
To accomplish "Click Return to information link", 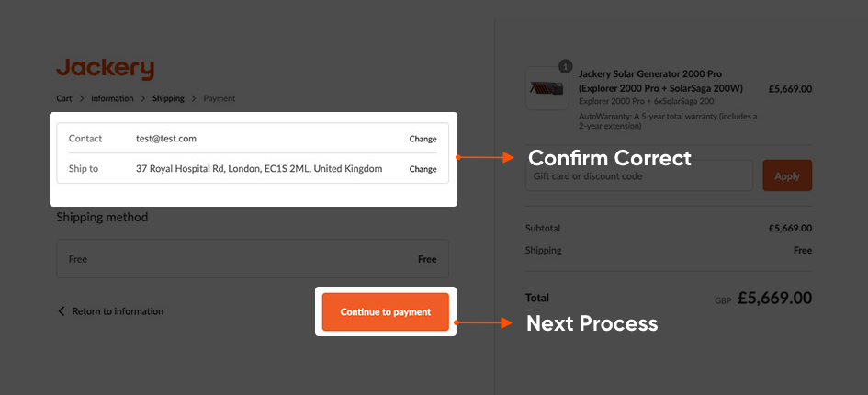I will (117, 311).
